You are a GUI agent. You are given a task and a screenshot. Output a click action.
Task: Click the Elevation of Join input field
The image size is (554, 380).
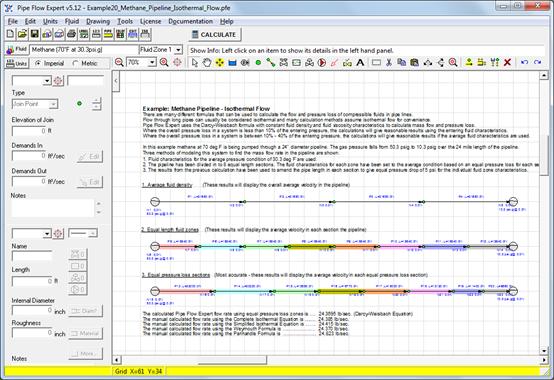(x=29, y=131)
